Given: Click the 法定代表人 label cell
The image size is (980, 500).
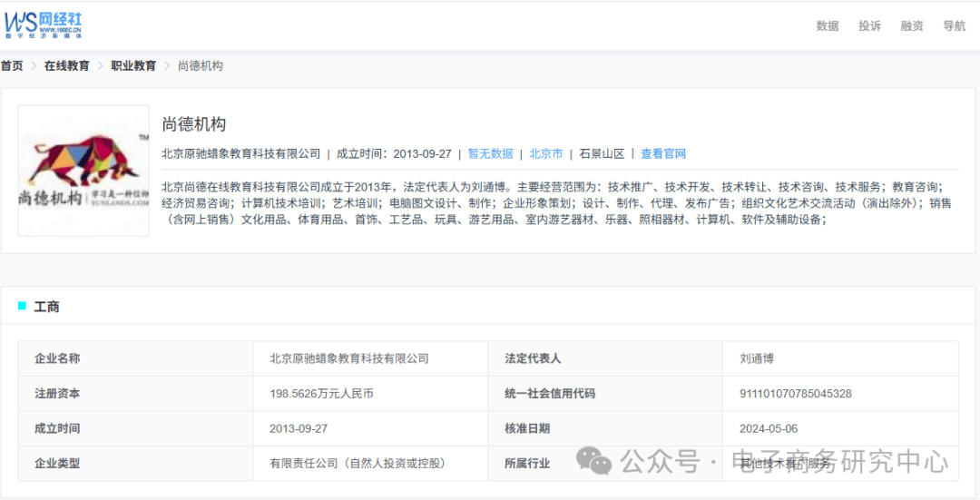Looking at the screenshot, I should coord(605,358).
